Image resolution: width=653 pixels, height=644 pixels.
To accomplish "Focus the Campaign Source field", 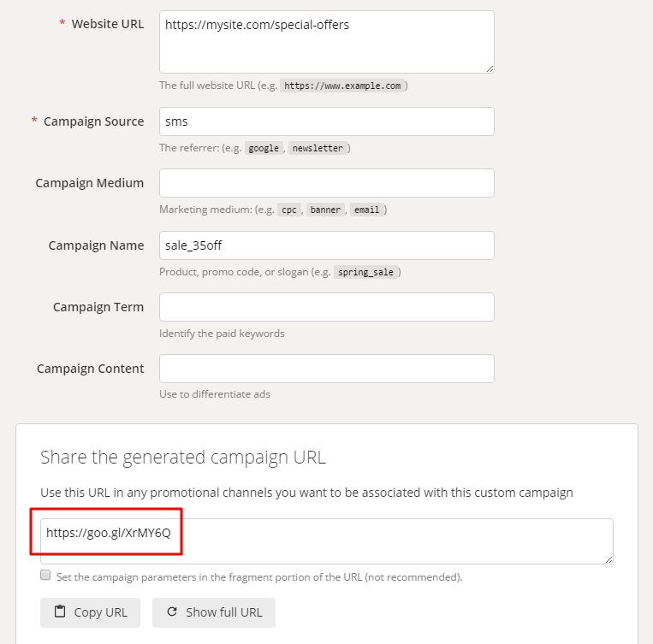I will [326, 121].
